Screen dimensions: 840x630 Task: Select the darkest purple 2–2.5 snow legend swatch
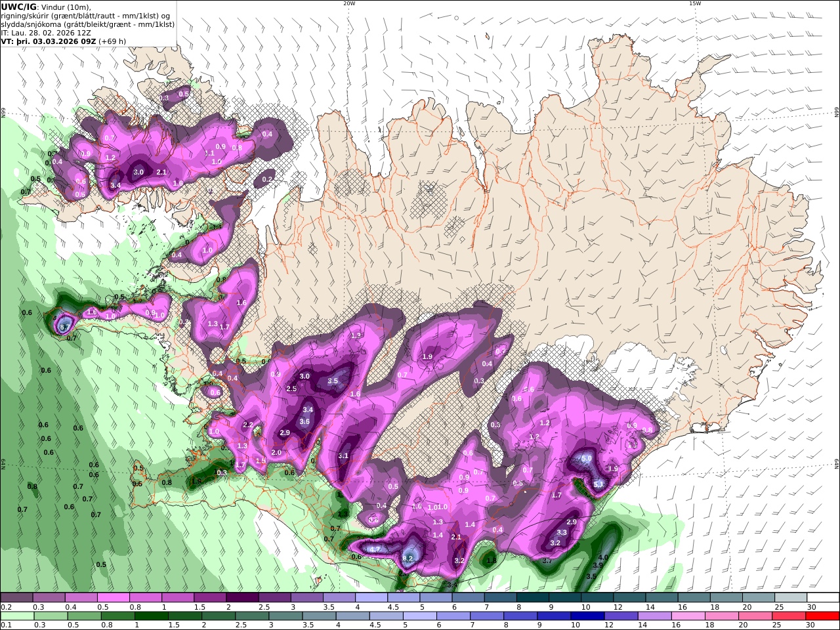242,597
